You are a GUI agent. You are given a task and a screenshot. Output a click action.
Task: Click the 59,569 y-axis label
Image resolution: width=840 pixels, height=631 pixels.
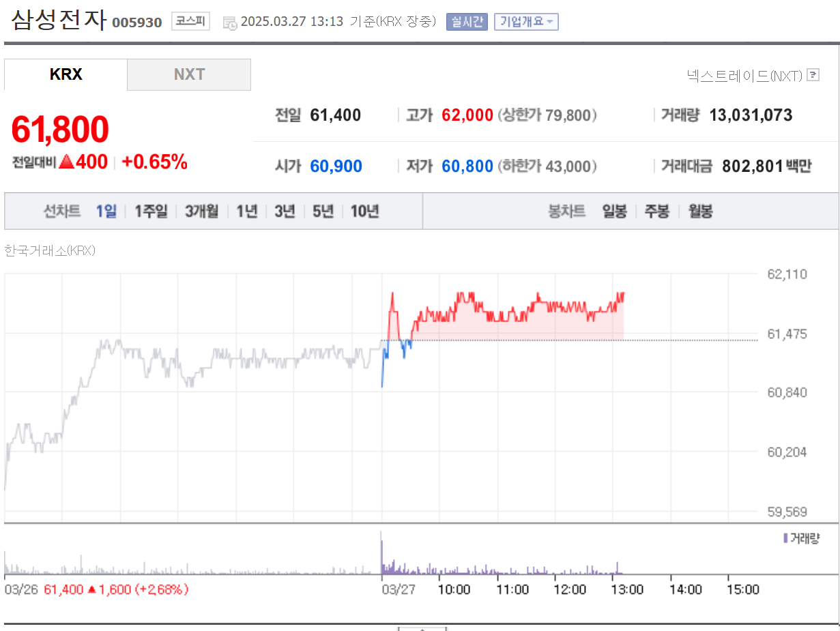(787, 511)
